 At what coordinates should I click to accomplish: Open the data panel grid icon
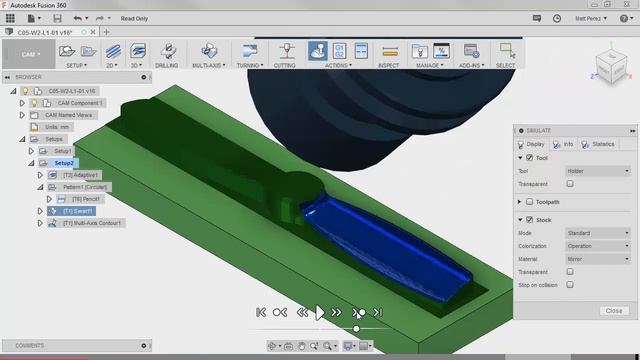tap(10, 18)
